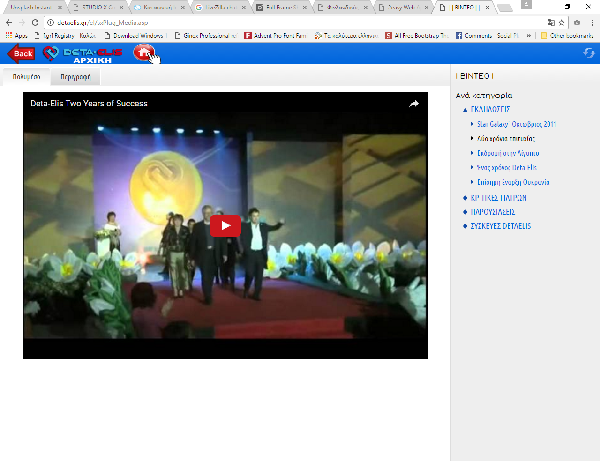Open the Download Windows bookmark

[134, 36]
